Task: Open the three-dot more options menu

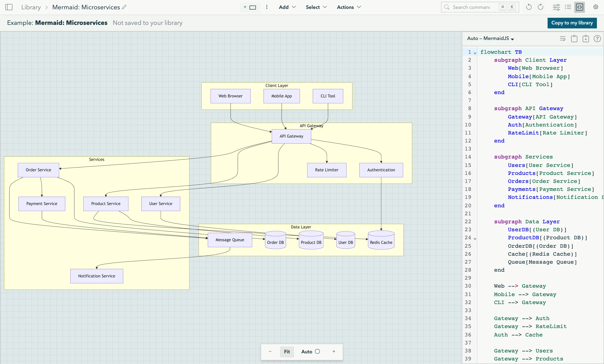Action: click(x=267, y=7)
